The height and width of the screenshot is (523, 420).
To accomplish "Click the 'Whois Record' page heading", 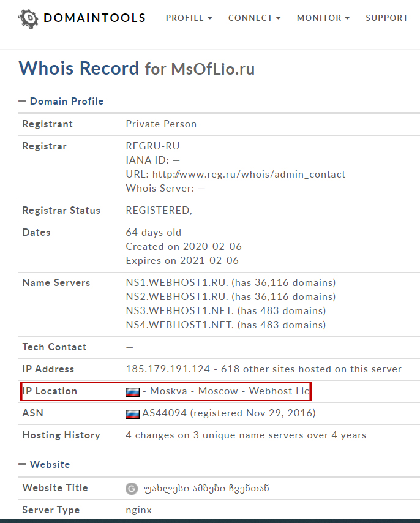I will click(78, 69).
